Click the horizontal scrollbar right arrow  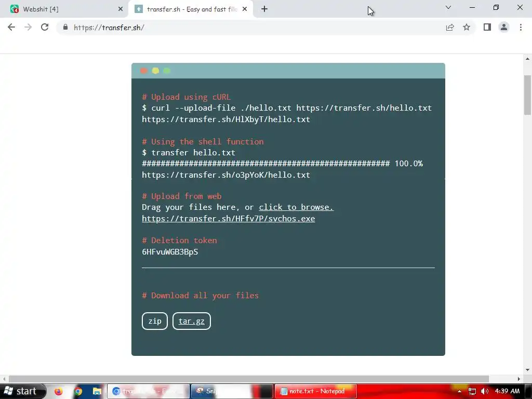point(519,379)
